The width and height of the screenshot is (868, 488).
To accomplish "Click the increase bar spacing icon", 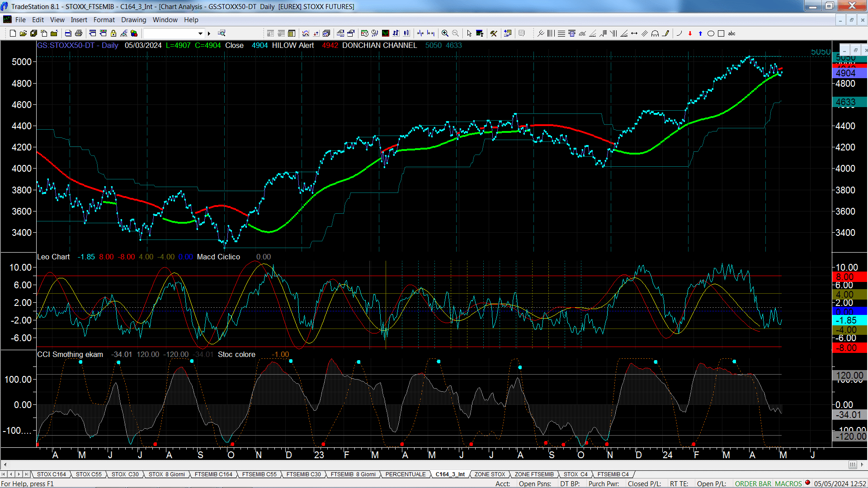I will tap(431, 33).
